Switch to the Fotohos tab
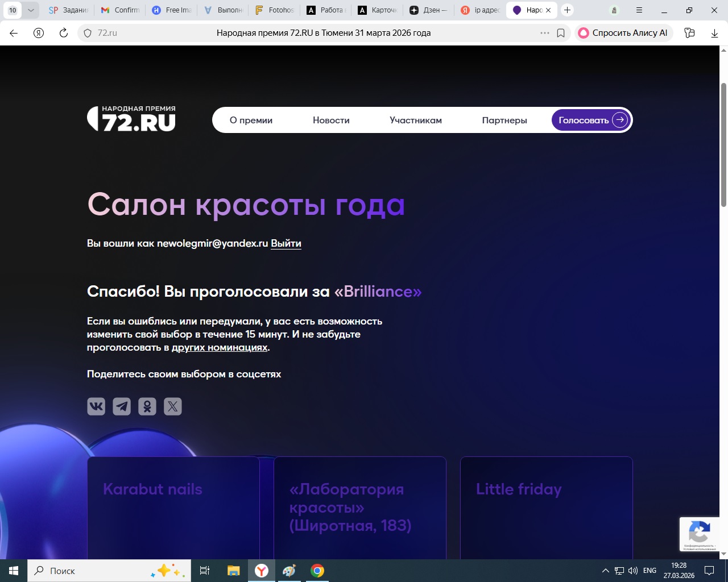 click(275, 10)
